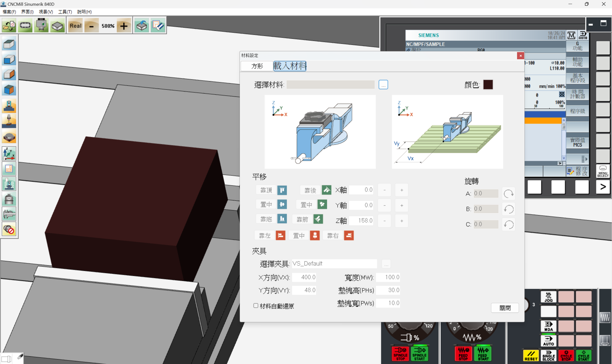
Task: Click the 靠右 orange align right icon
Action: click(x=349, y=236)
